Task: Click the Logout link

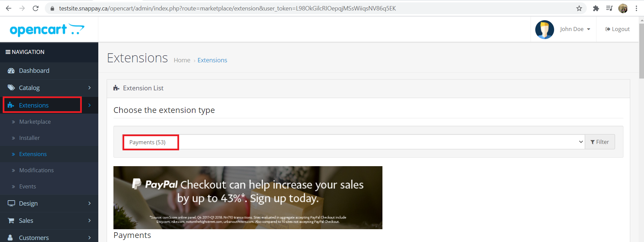Action: [x=617, y=29]
